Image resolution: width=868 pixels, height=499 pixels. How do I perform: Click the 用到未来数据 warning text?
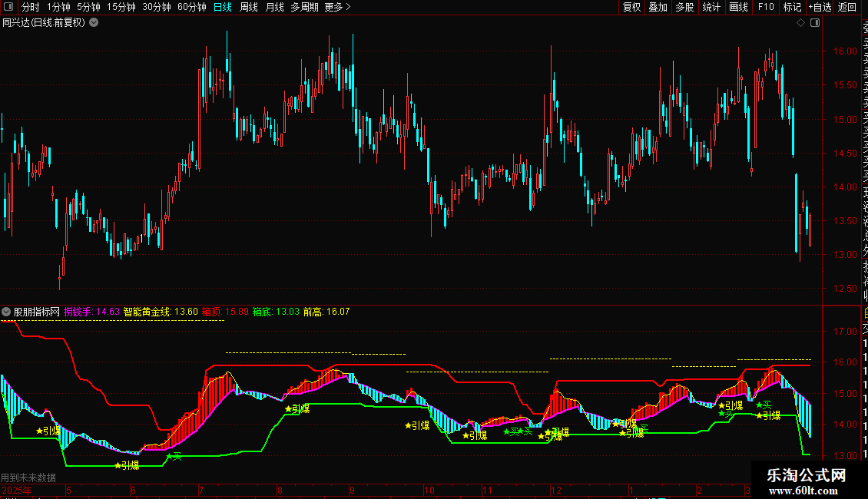28,478
